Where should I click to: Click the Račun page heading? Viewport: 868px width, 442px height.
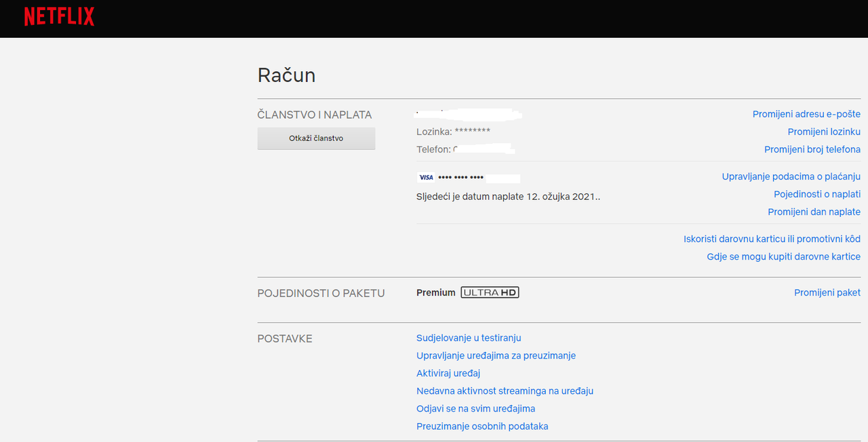tap(286, 75)
